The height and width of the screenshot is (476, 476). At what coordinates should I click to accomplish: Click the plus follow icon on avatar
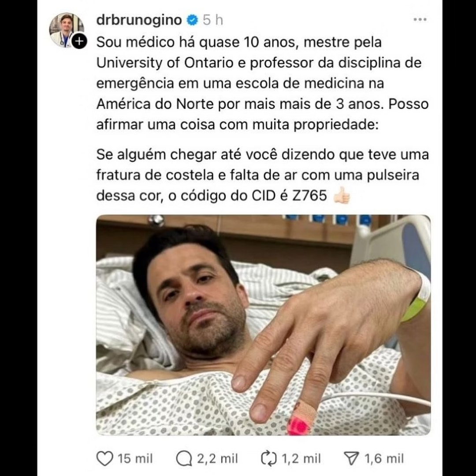79,41
